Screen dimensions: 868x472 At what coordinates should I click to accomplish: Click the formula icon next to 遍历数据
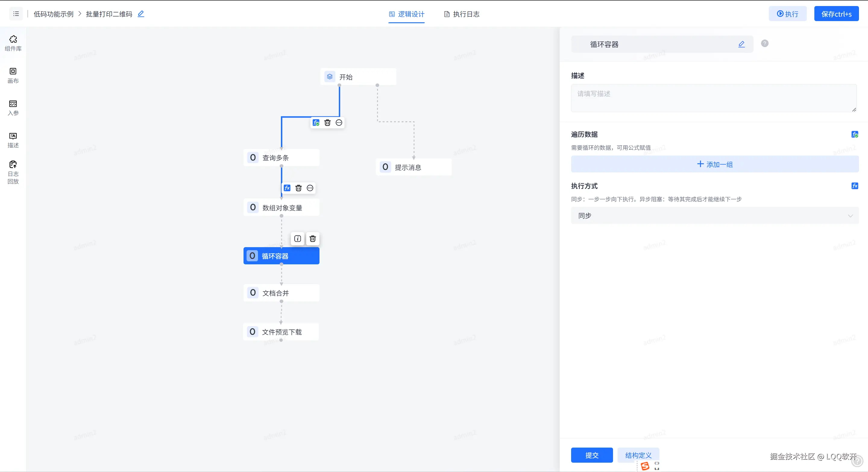point(854,134)
